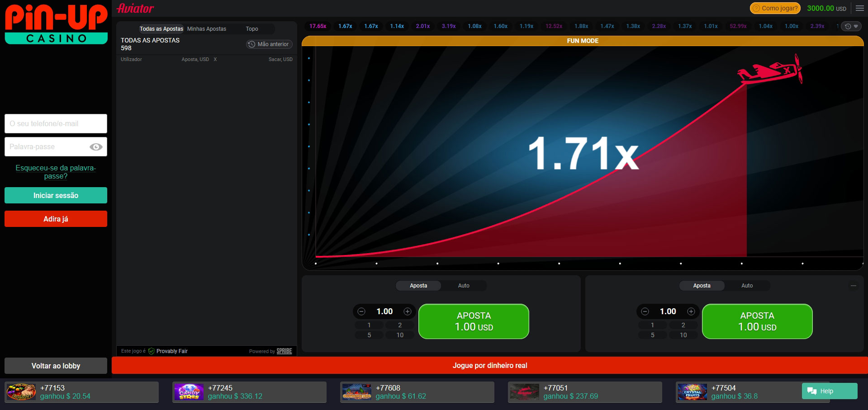Choose quick amount 1 in right panel
Screen dimensions: 868x410
tap(652, 325)
